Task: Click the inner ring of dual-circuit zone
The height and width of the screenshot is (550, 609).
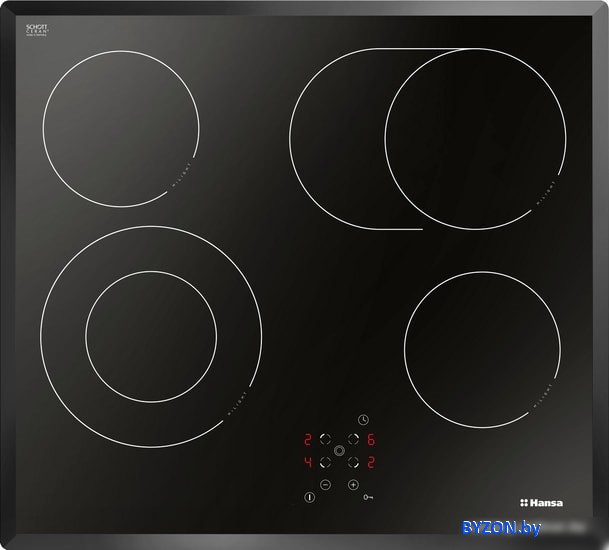Action: tap(151, 337)
